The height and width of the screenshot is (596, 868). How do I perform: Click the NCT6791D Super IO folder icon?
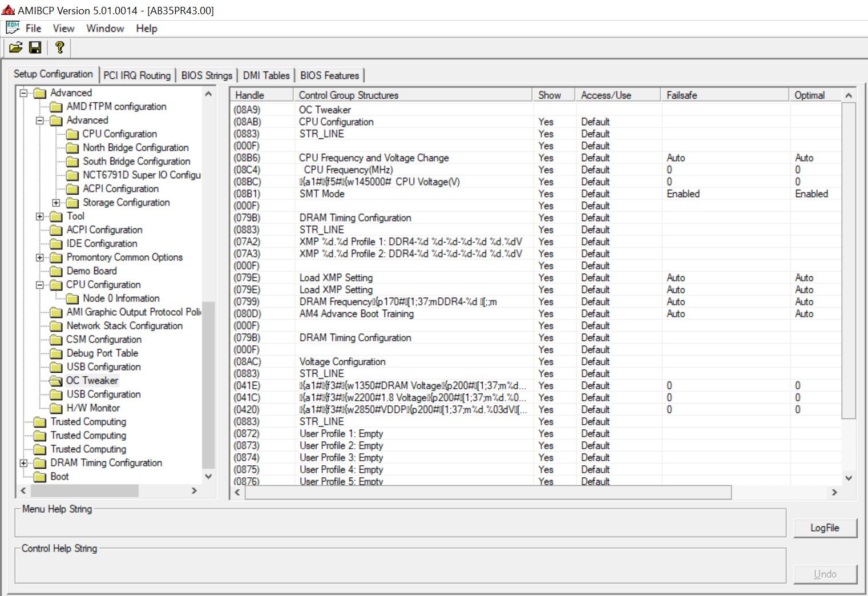(72, 175)
